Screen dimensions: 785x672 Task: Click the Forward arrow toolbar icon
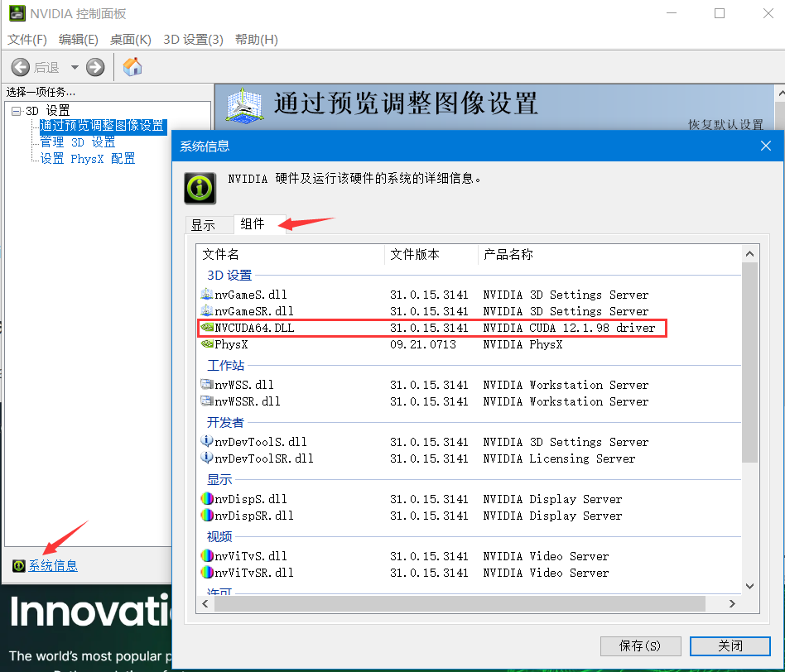[95, 67]
